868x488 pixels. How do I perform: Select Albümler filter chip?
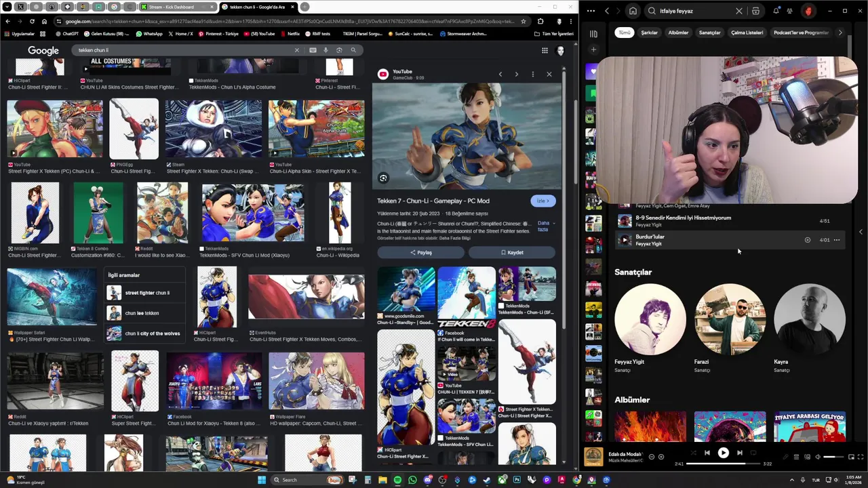coord(678,33)
